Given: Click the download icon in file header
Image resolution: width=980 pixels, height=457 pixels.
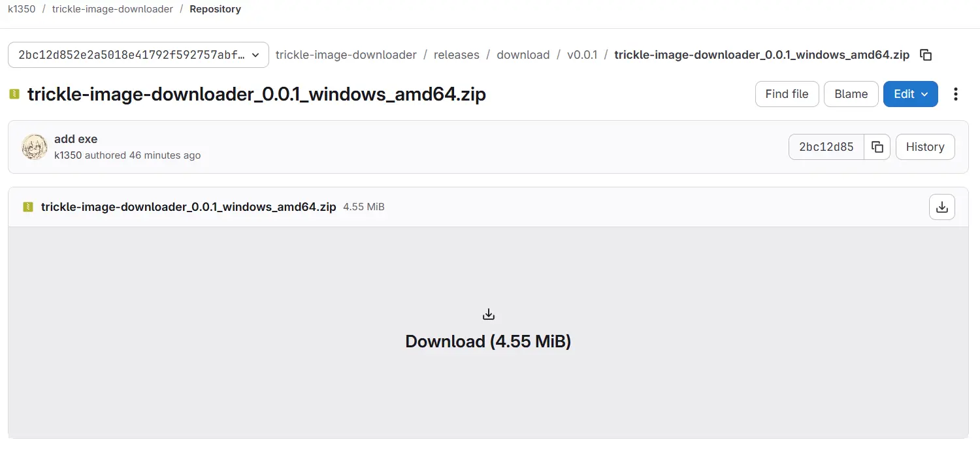Looking at the screenshot, I should [941, 207].
